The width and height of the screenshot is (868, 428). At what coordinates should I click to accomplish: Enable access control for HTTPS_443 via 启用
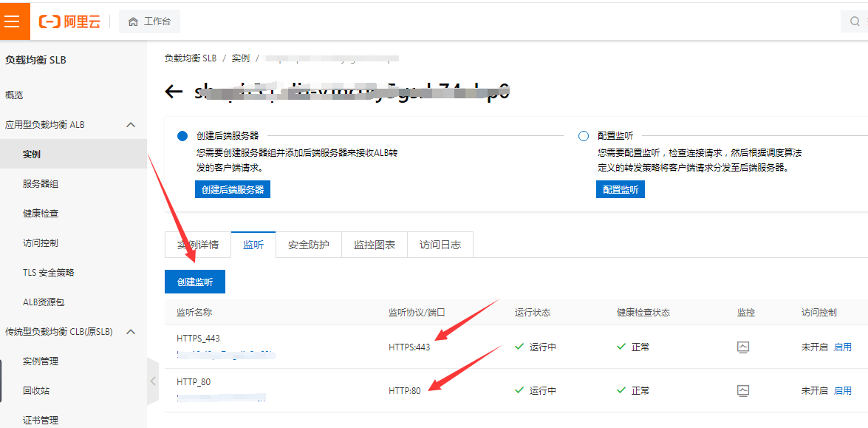click(x=843, y=347)
